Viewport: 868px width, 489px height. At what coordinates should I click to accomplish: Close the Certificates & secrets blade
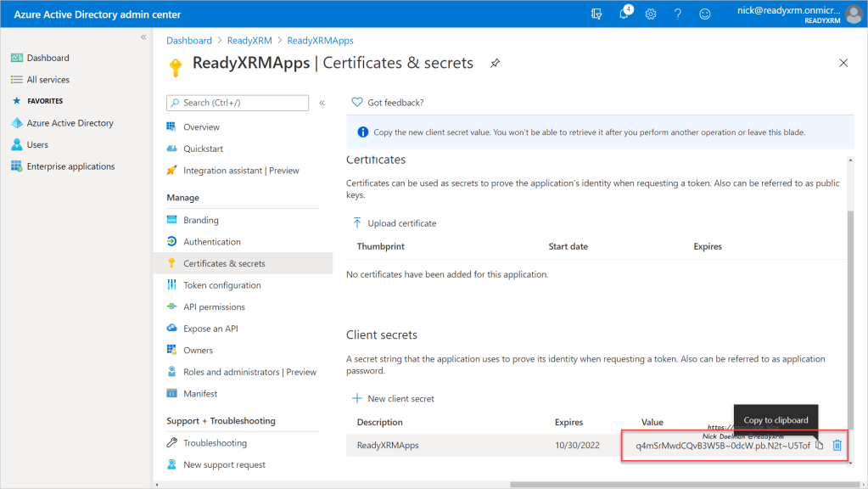[x=843, y=63]
